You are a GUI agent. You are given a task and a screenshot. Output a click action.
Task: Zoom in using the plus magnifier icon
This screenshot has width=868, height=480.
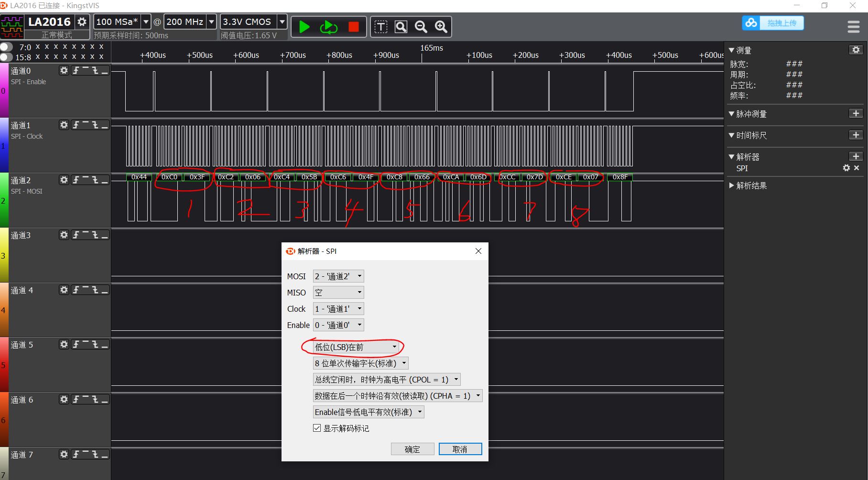point(441,27)
